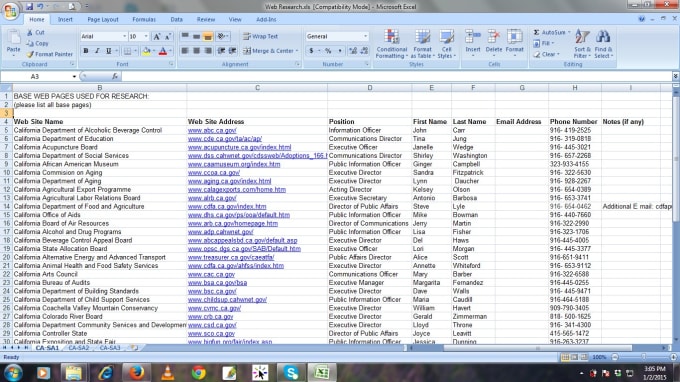Open Skype from the taskbar

click(291, 372)
